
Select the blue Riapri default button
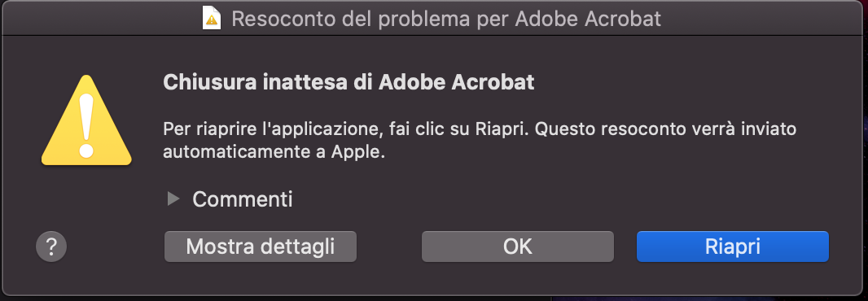(x=732, y=246)
